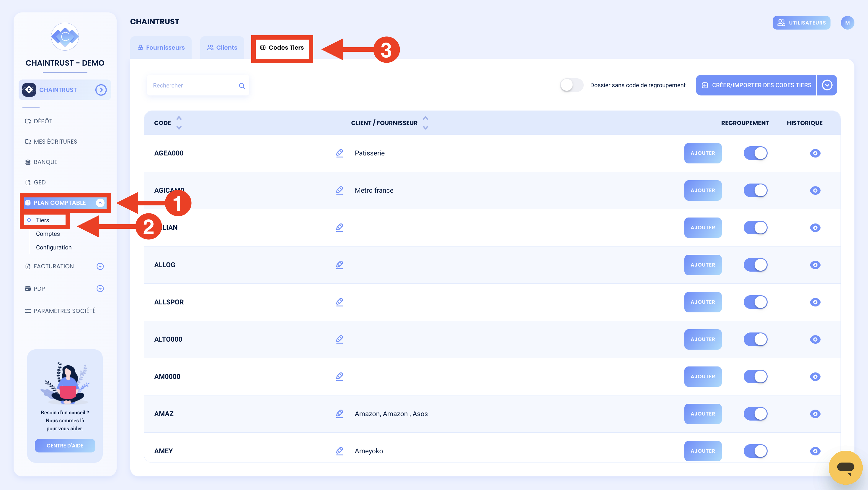
Task: View history eye icon for AMAZ
Action: [x=815, y=414]
